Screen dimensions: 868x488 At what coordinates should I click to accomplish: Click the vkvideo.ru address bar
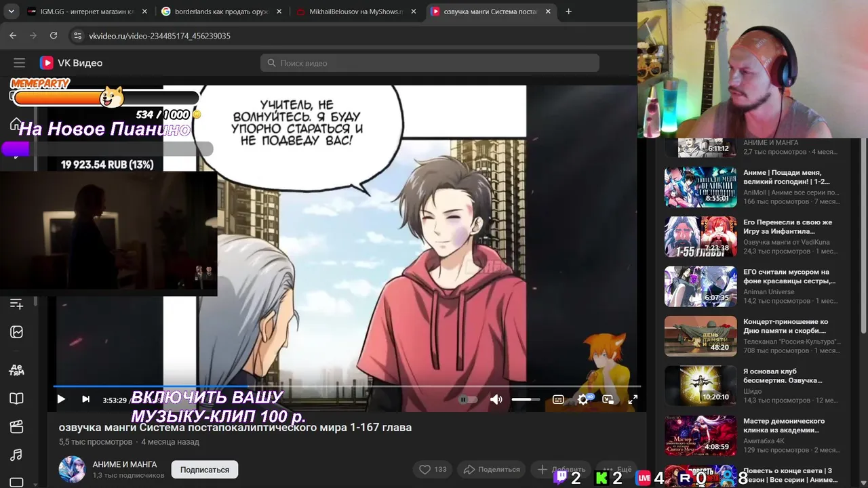160,36
